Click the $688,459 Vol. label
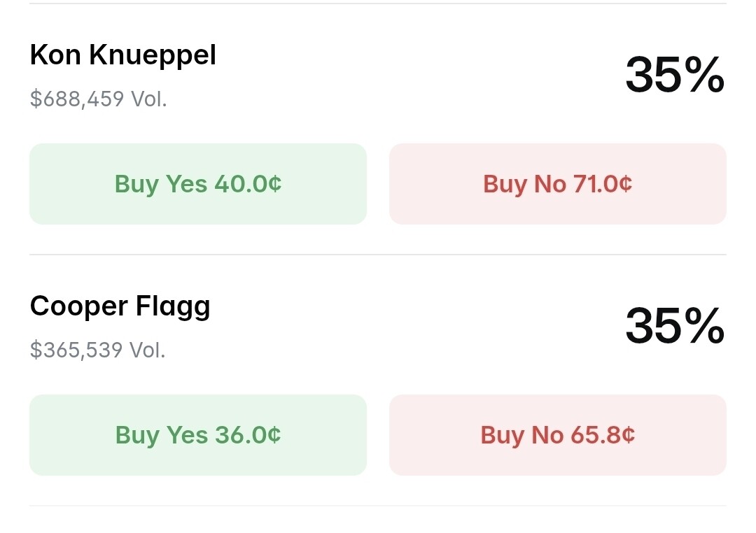756x533 pixels. [x=99, y=99]
